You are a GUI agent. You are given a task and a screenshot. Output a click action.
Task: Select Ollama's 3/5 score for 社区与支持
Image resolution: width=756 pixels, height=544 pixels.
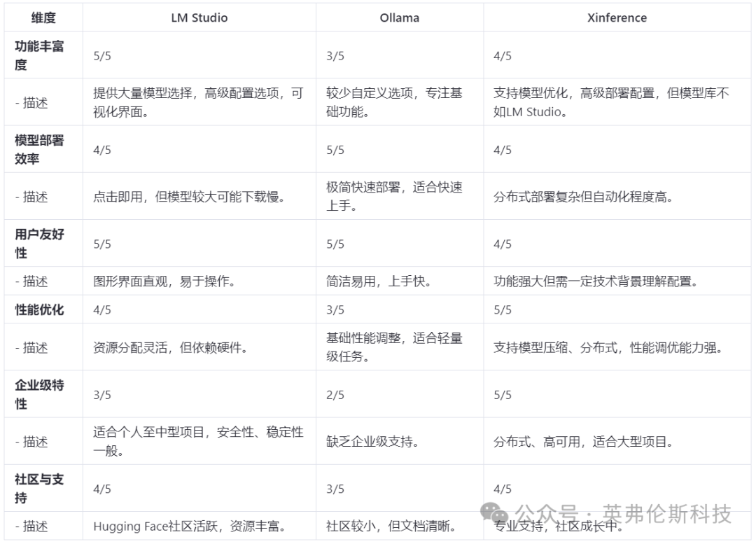point(335,489)
